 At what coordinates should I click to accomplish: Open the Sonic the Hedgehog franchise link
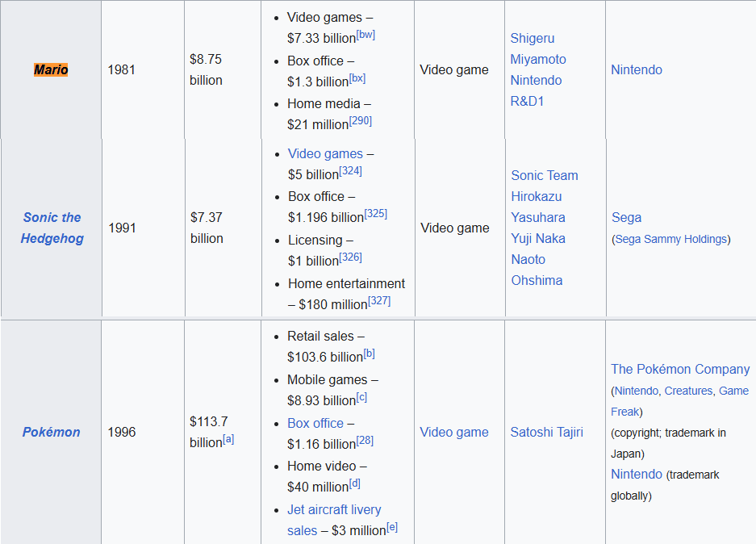pos(52,228)
